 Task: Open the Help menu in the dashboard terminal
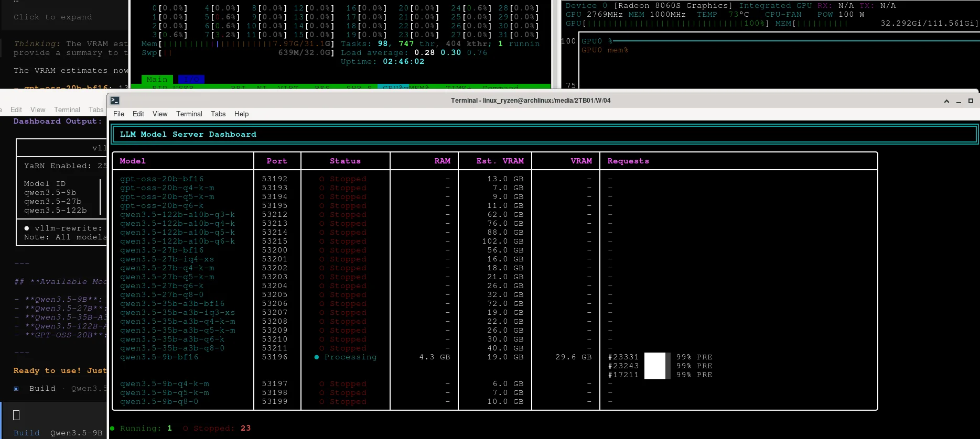tap(241, 114)
